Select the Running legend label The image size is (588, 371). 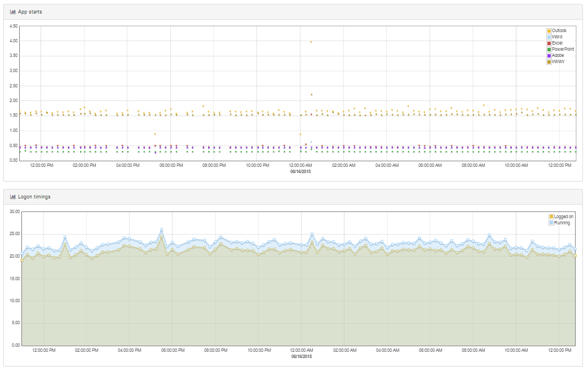point(562,223)
